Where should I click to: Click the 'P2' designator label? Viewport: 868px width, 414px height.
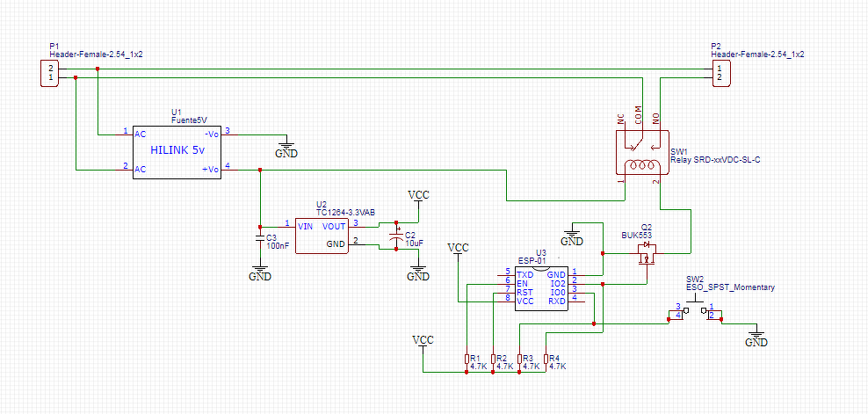[x=715, y=47]
